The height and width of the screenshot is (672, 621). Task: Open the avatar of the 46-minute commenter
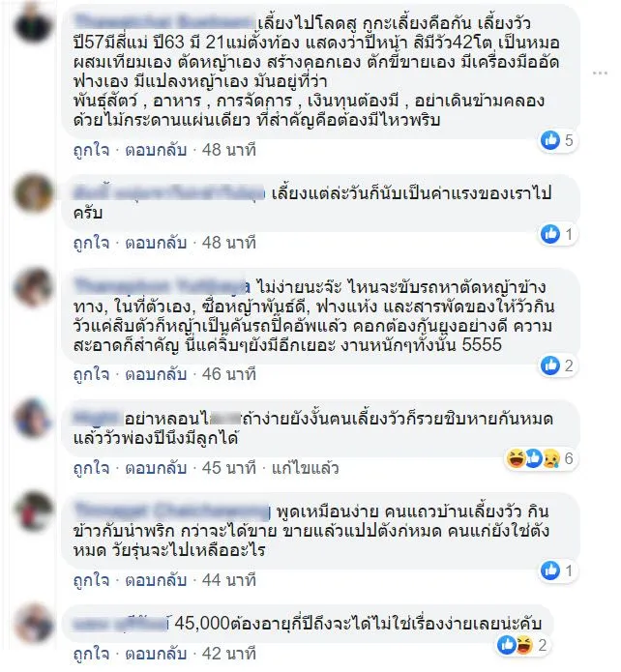[x=33, y=287]
